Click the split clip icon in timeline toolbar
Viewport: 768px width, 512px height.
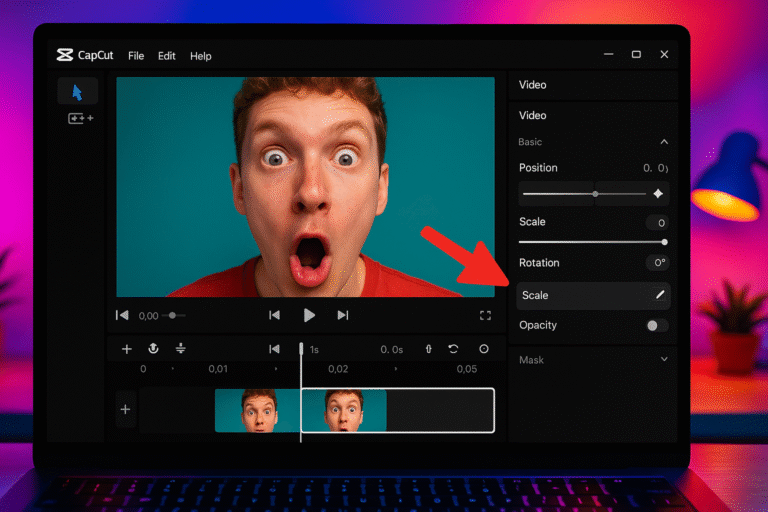click(x=181, y=348)
